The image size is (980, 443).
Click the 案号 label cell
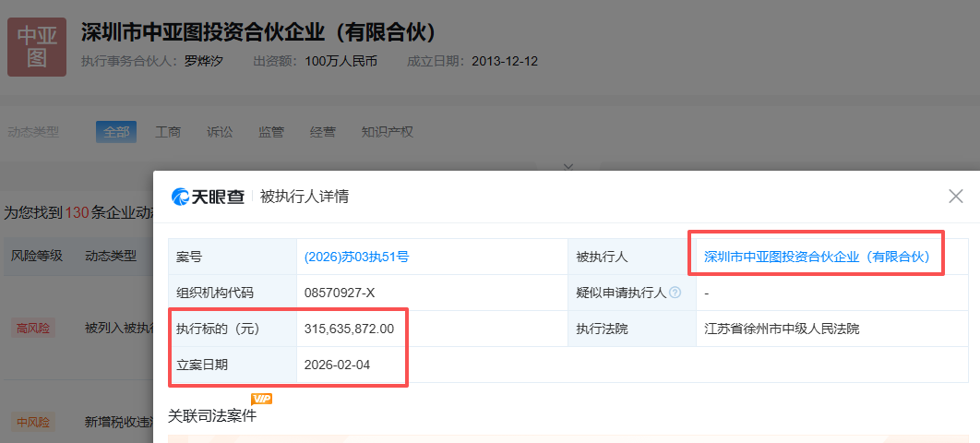tap(233, 257)
